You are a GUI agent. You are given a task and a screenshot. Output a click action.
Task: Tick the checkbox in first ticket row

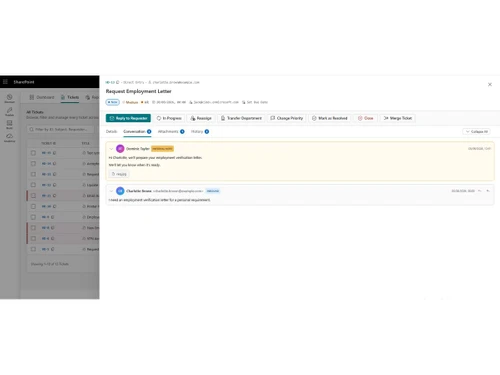click(33, 153)
